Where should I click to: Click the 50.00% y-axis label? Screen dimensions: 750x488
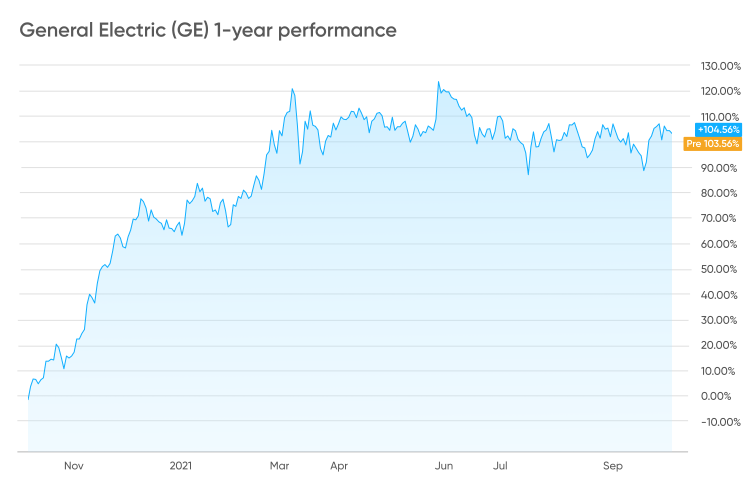[719, 269]
